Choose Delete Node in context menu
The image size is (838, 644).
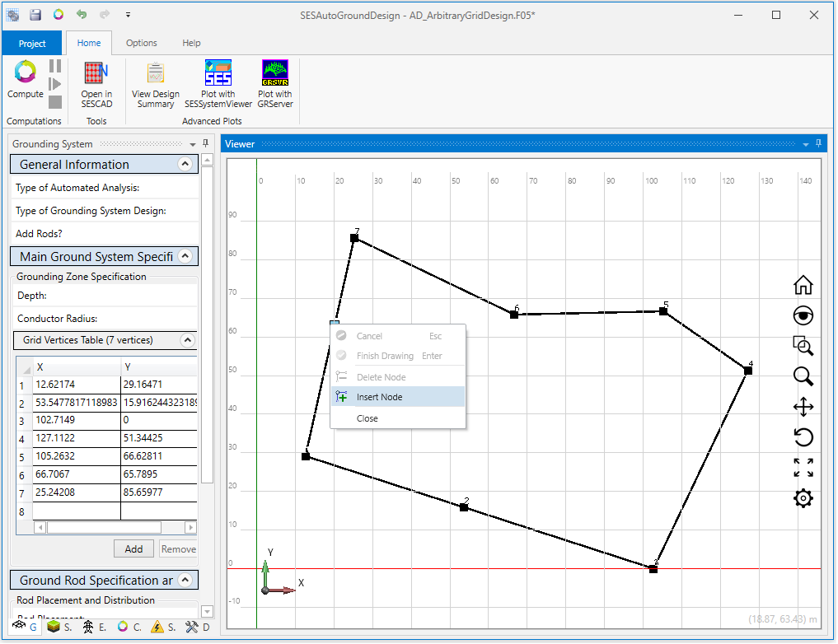[398, 377]
